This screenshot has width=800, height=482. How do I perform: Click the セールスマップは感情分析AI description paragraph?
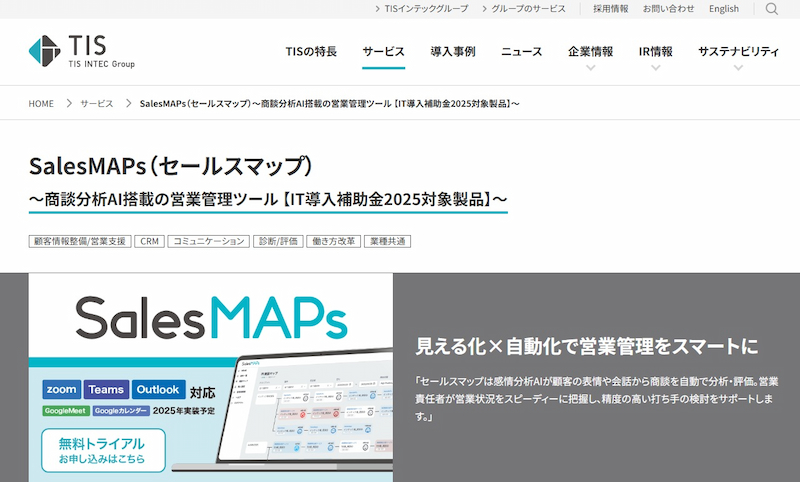pos(596,399)
